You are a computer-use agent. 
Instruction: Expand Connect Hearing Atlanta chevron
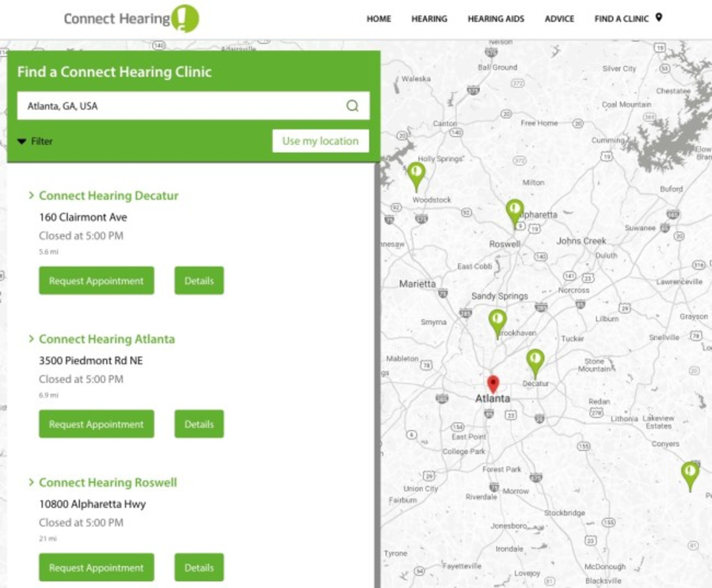pyautogui.click(x=32, y=339)
